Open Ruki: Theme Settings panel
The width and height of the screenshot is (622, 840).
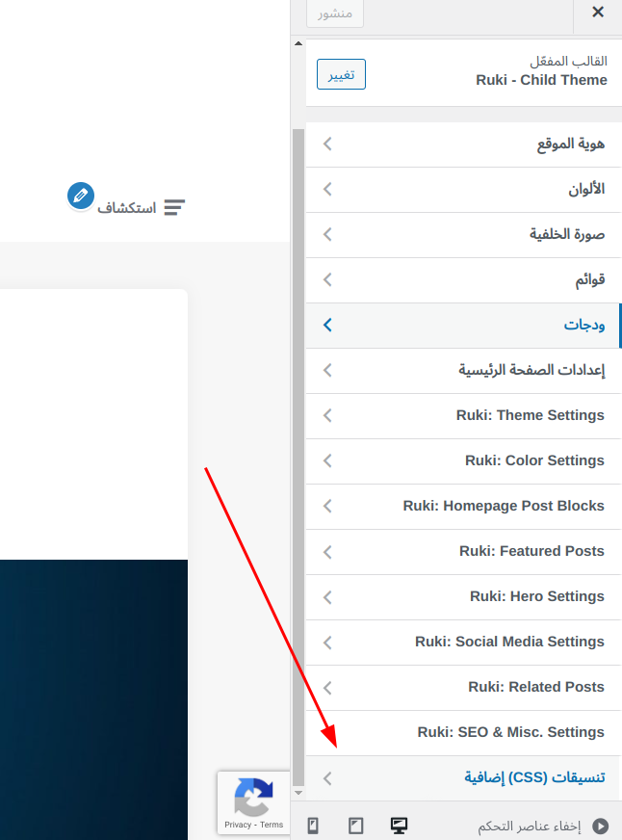(463, 416)
